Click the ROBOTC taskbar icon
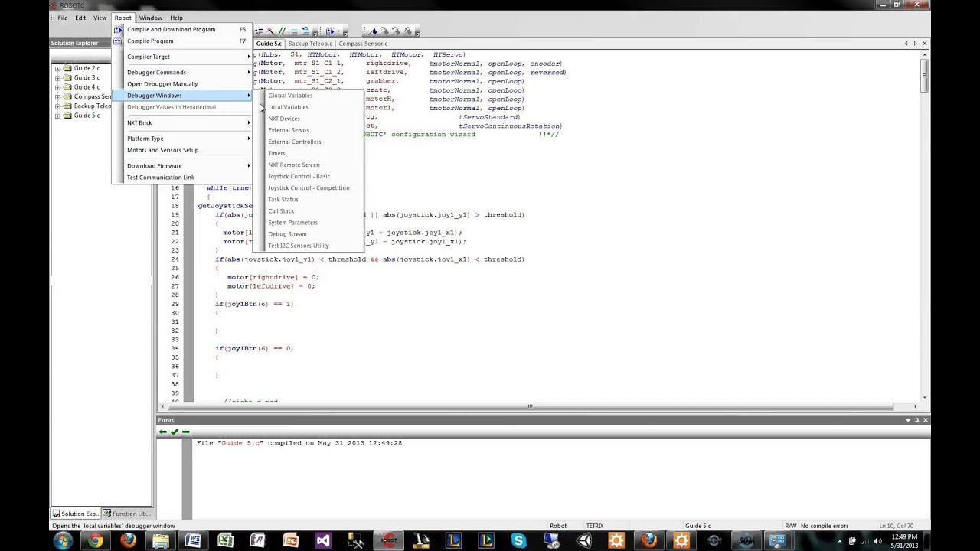This screenshot has height=551, width=980. 388,541
